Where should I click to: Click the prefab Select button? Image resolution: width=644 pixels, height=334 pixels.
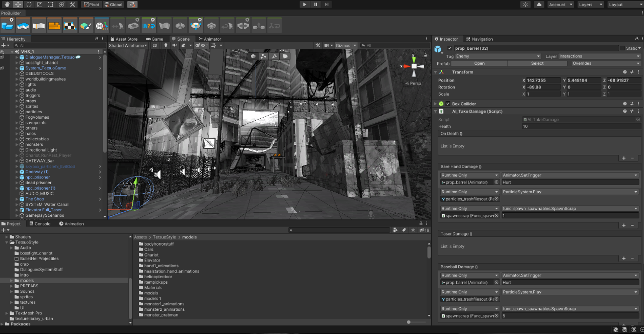point(537,63)
